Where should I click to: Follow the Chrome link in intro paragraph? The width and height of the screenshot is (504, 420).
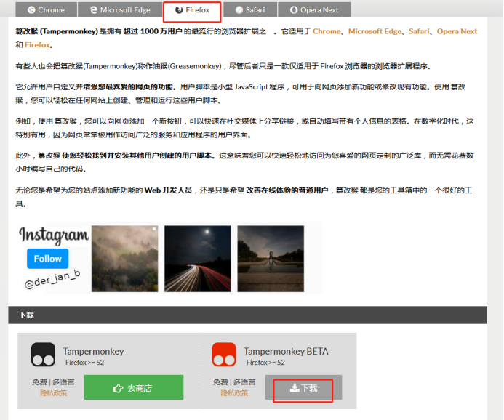[x=327, y=31]
